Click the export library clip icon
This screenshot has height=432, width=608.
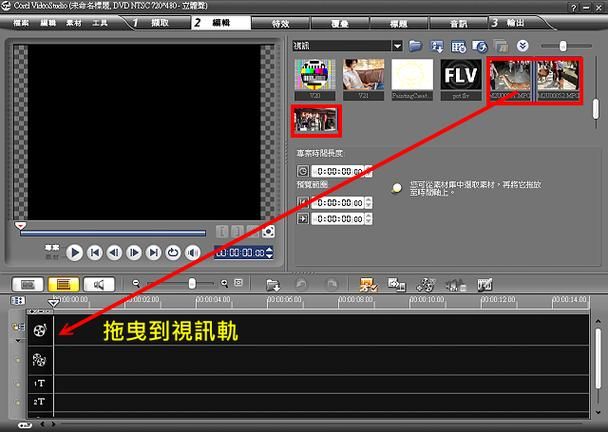pos(480,47)
